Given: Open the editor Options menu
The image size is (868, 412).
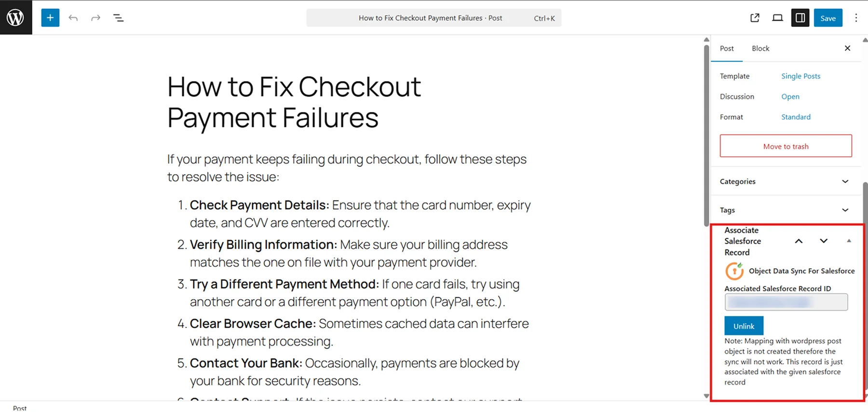Looking at the screenshot, I should click(856, 18).
